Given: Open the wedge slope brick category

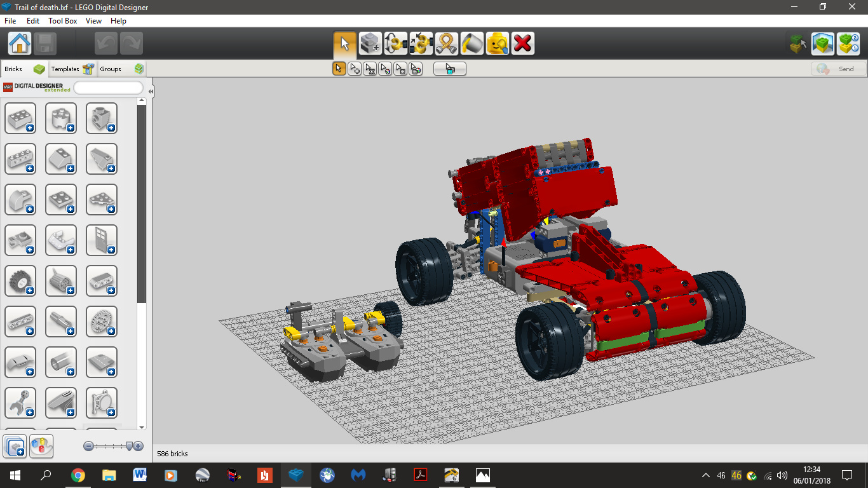Looking at the screenshot, I should point(102,159).
